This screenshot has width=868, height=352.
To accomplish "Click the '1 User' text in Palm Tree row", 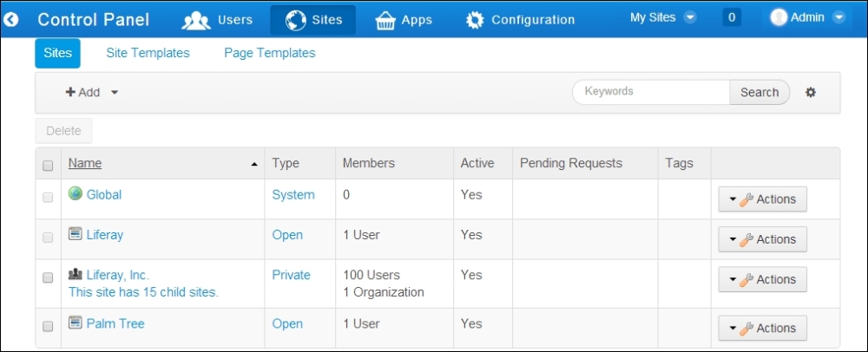I will tap(361, 323).
